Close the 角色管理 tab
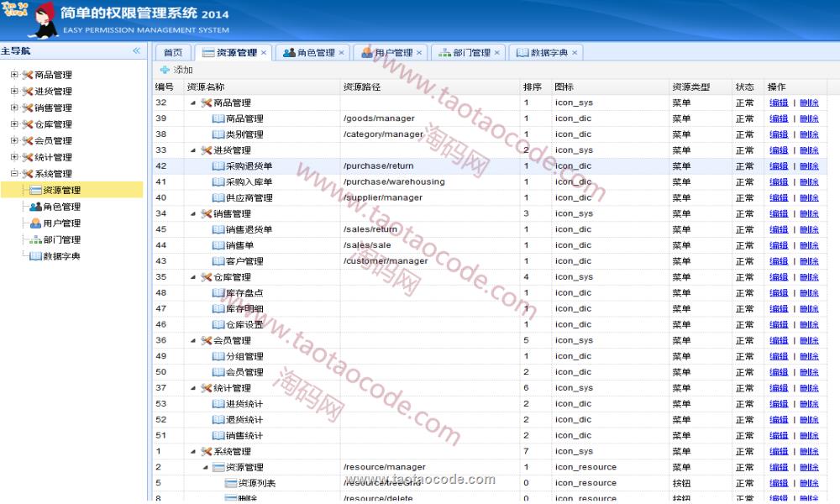Viewport: 840px width, 504px height. [x=341, y=53]
